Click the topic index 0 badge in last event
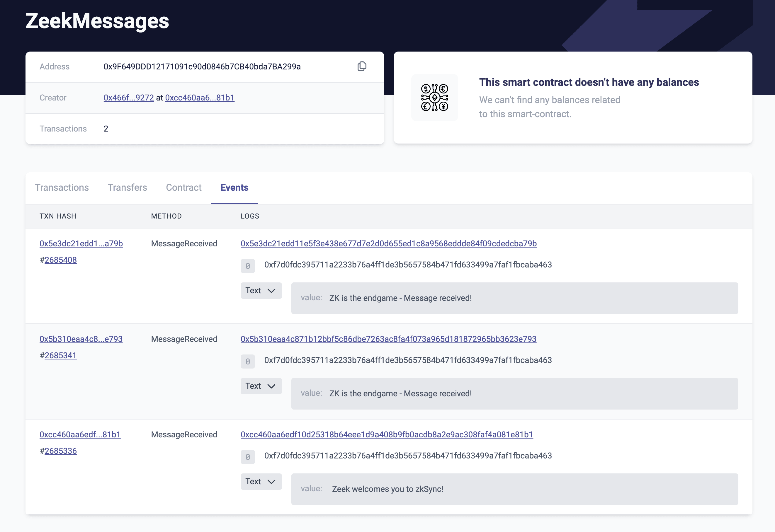 (247, 457)
